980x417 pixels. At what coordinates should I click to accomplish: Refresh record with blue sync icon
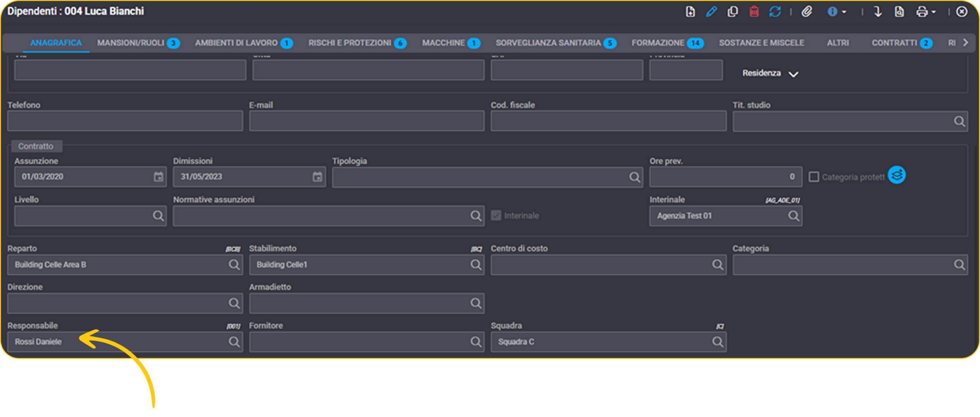pos(775,11)
